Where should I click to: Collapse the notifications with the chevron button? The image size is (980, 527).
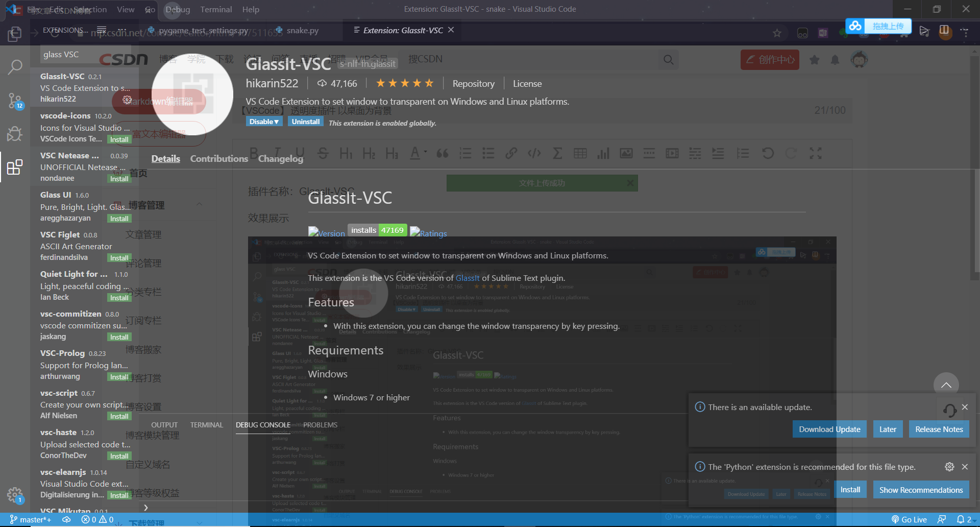(x=946, y=384)
